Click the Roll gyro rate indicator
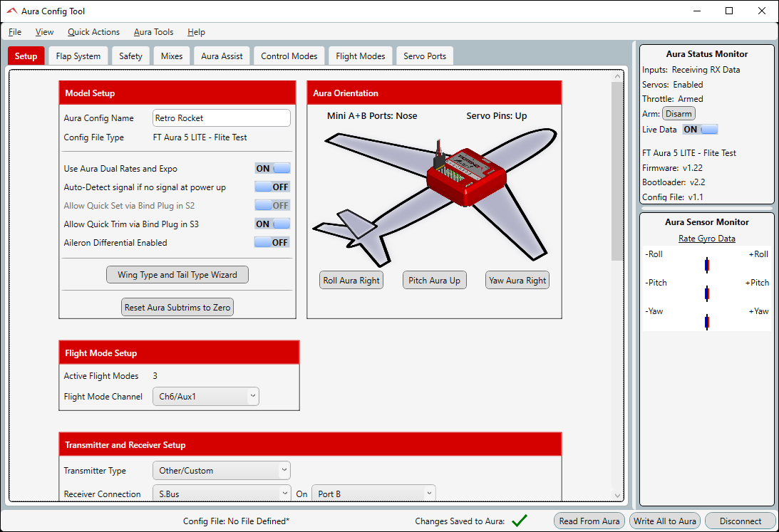 (x=706, y=265)
